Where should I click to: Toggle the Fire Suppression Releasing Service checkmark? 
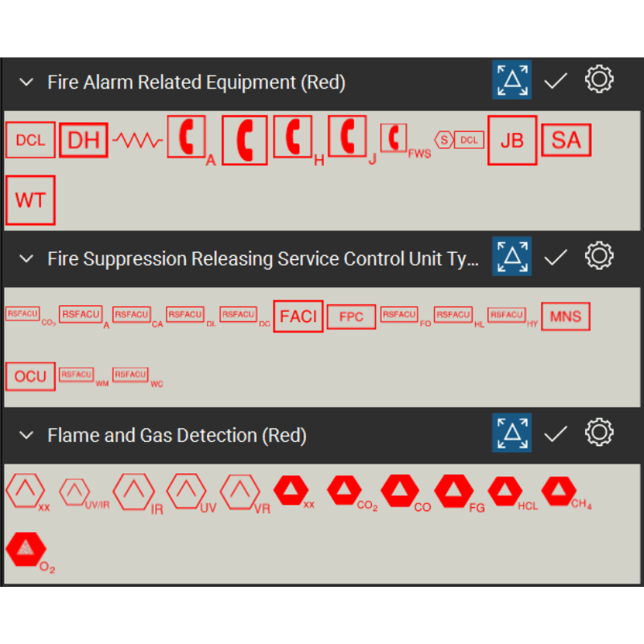coord(555,258)
